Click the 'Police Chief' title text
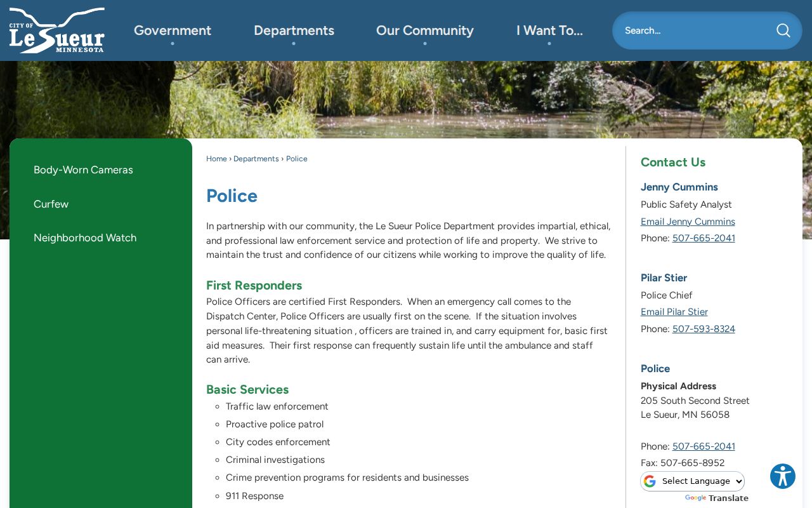 pyautogui.click(x=667, y=295)
